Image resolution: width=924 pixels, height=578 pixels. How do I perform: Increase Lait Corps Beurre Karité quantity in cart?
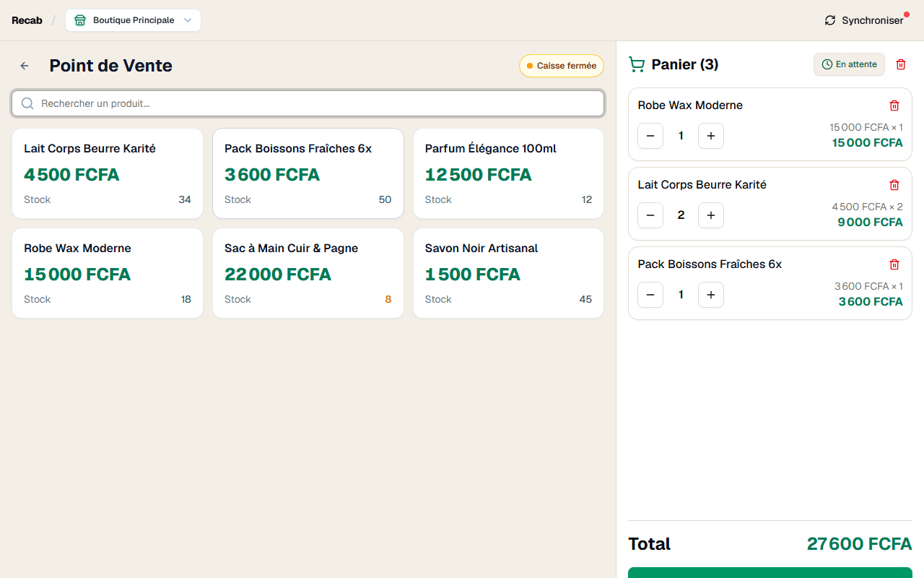(711, 215)
